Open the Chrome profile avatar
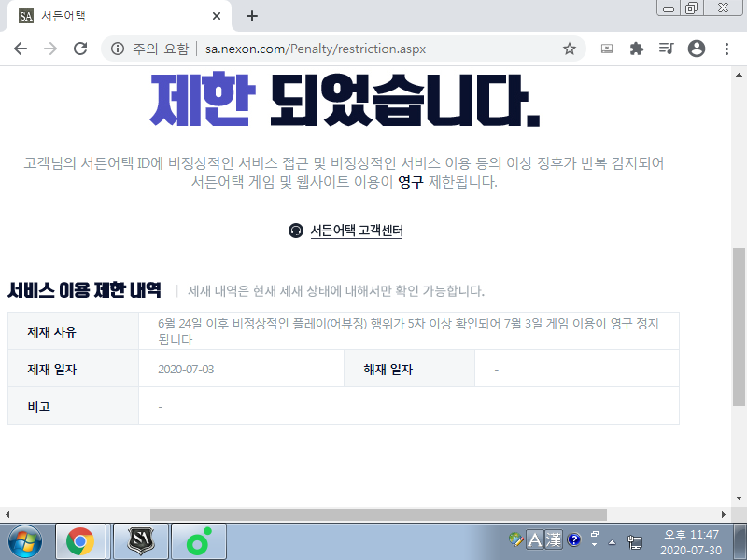 [x=696, y=49]
